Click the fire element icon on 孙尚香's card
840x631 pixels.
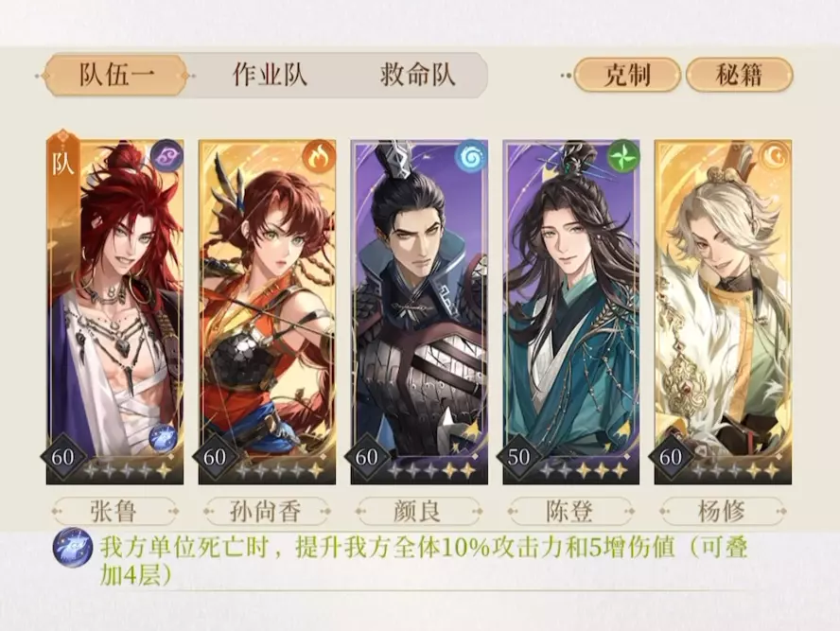point(319,156)
